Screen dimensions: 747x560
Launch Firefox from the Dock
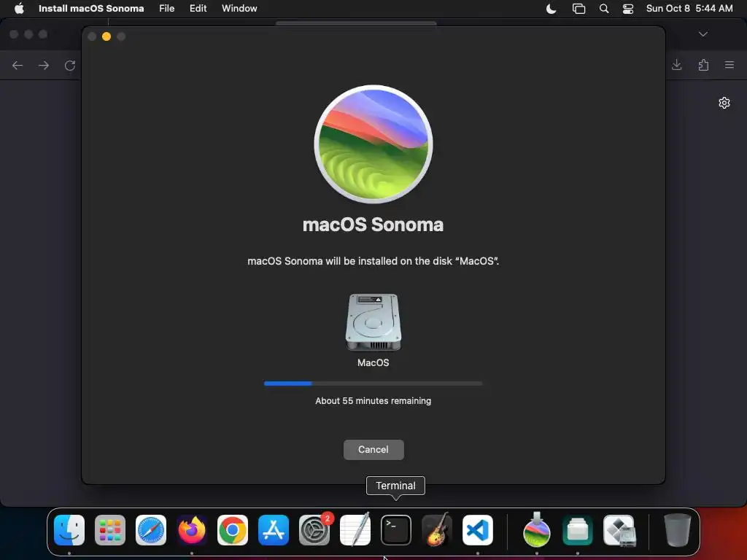[x=192, y=530]
